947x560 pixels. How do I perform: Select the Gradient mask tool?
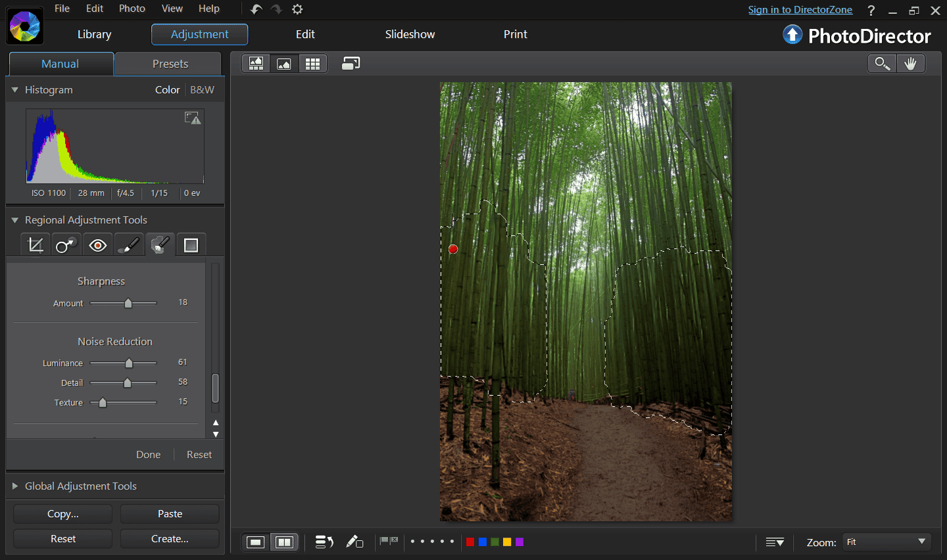[191, 245]
